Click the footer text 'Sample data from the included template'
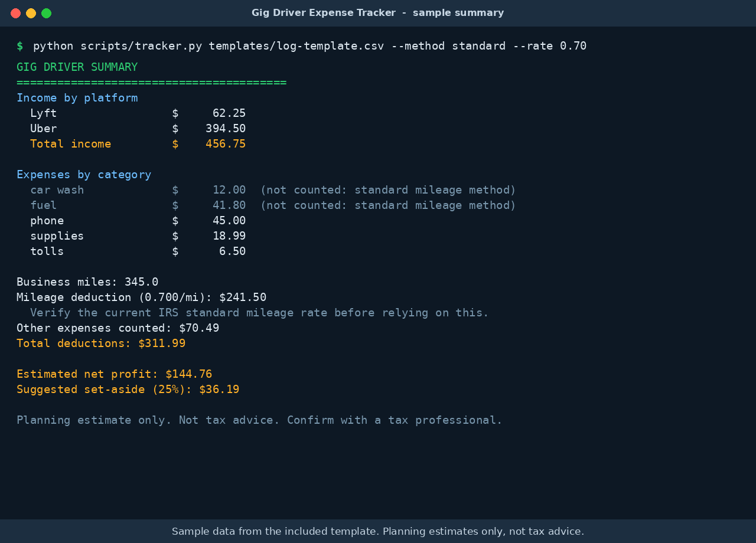Image resolution: width=756 pixels, height=543 pixels. (x=274, y=532)
